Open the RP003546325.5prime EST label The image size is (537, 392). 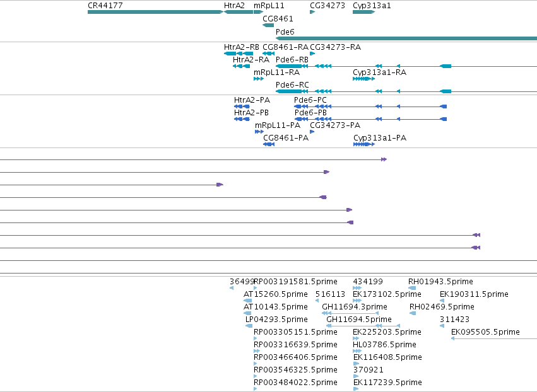coord(295,370)
